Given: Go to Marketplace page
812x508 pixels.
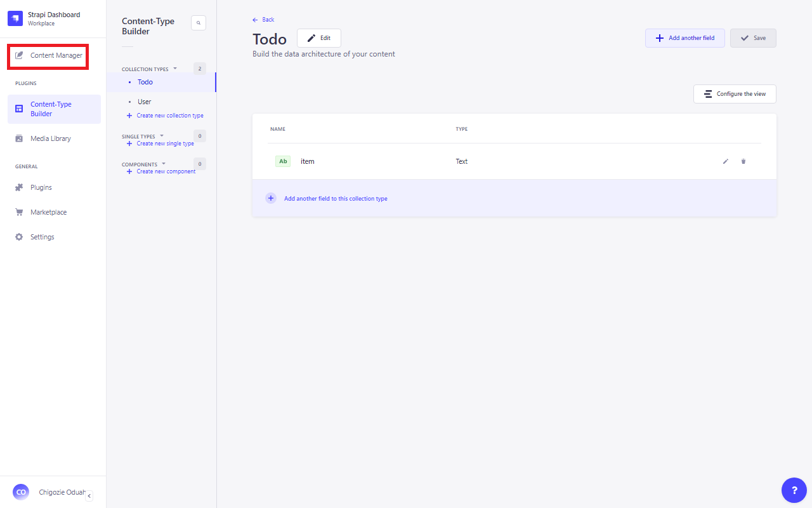Looking at the screenshot, I should (x=48, y=212).
